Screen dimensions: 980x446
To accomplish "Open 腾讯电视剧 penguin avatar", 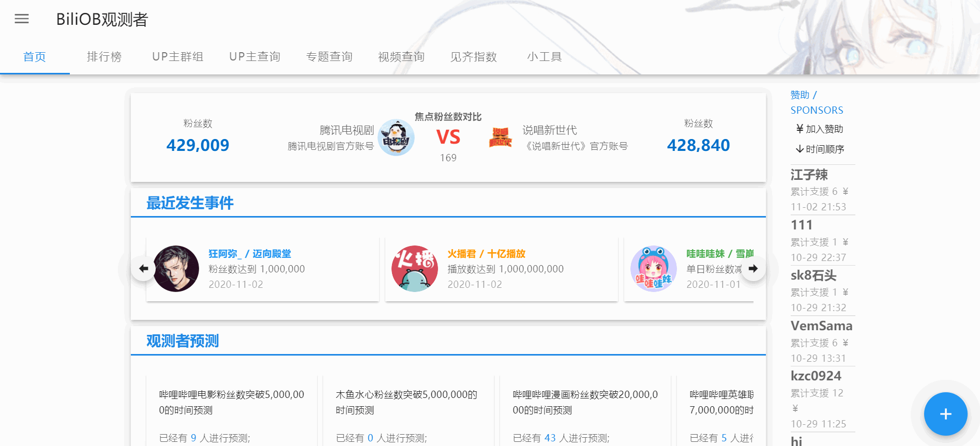I will point(396,138).
